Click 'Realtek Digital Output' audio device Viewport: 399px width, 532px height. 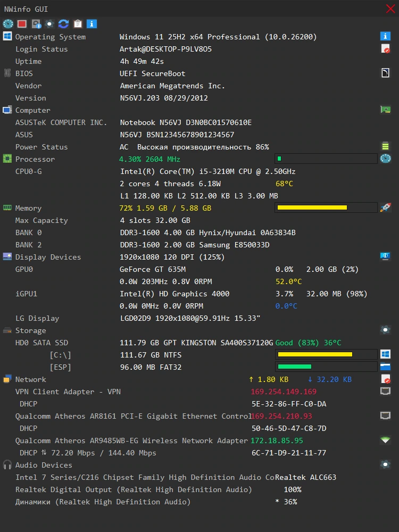coord(134,489)
